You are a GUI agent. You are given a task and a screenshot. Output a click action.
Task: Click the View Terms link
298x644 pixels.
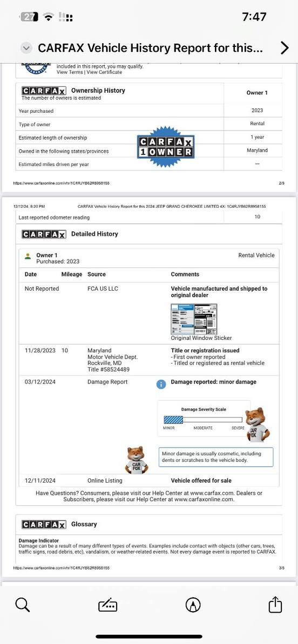click(70, 72)
